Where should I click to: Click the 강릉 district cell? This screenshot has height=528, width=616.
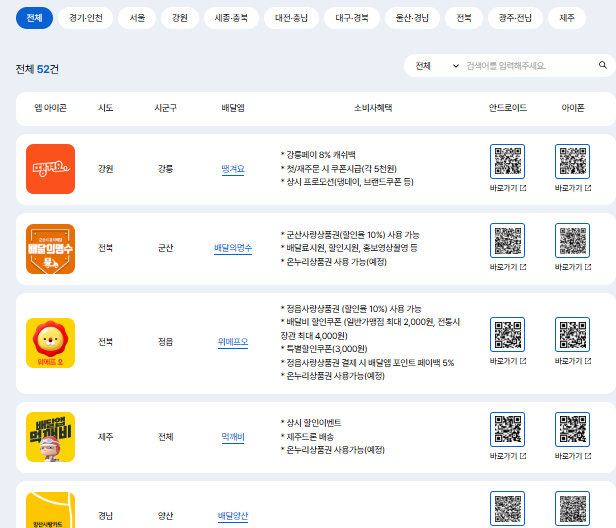165,169
